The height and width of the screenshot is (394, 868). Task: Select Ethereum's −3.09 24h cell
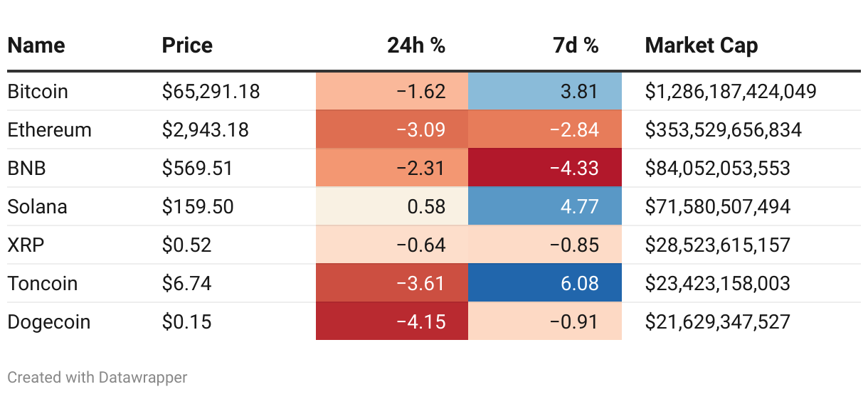(392, 130)
